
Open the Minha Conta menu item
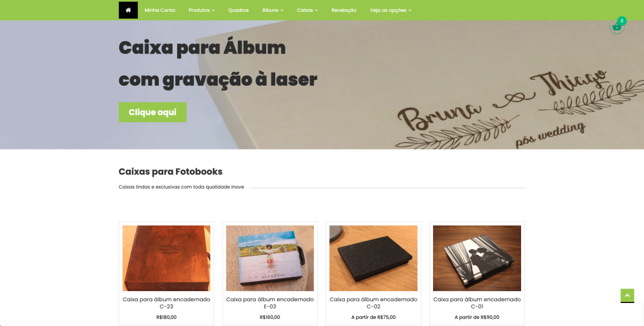coord(160,10)
